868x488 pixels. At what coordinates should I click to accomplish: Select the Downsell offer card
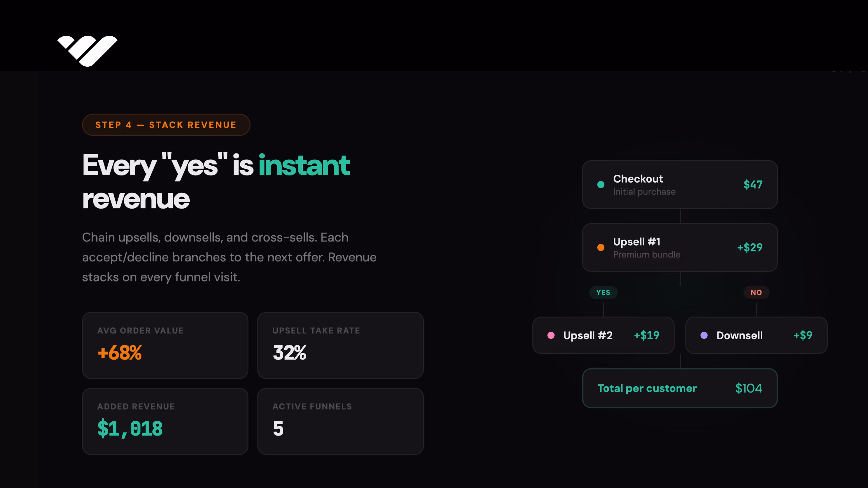click(756, 335)
